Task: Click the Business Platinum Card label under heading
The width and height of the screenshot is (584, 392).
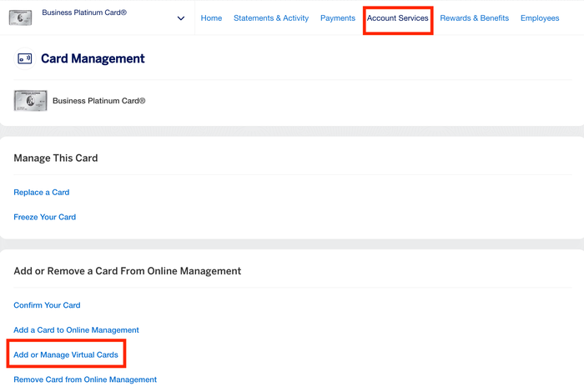Action: [98, 101]
